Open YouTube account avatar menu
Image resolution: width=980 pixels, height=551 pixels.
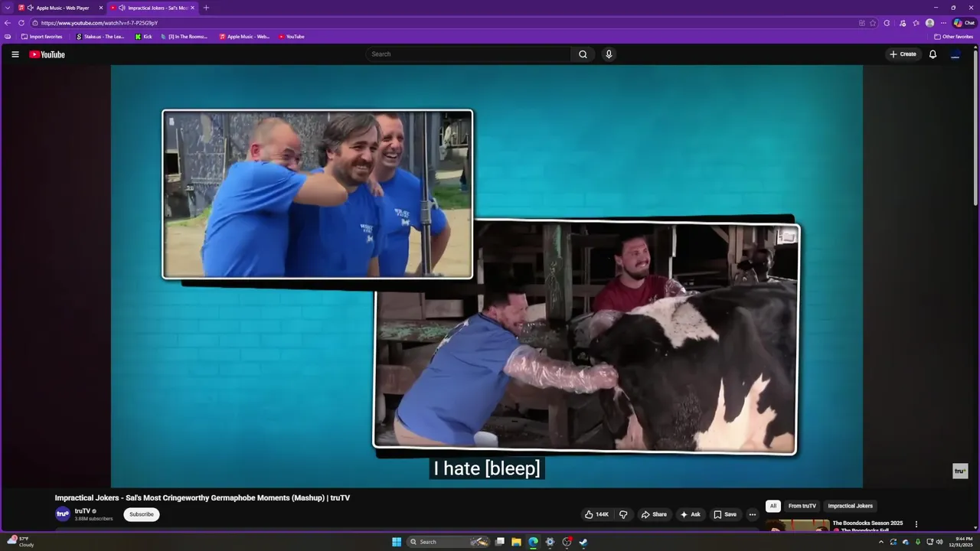[955, 54]
